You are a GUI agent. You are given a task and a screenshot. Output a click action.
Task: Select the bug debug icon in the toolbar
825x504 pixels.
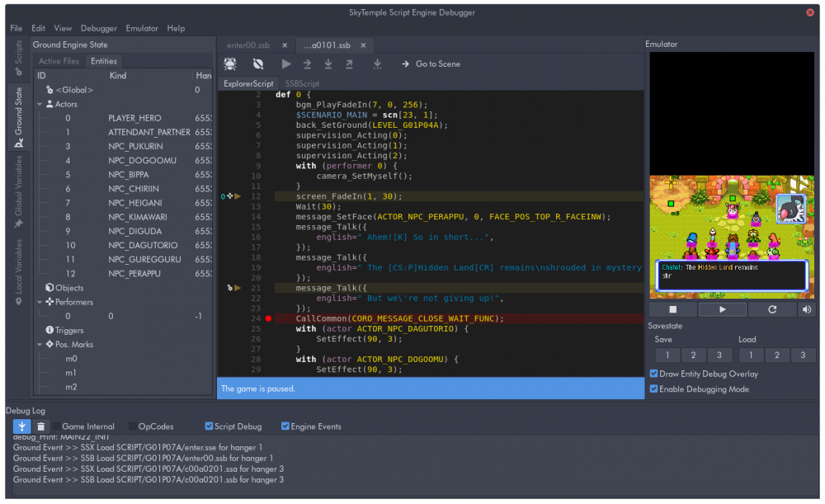[229, 64]
